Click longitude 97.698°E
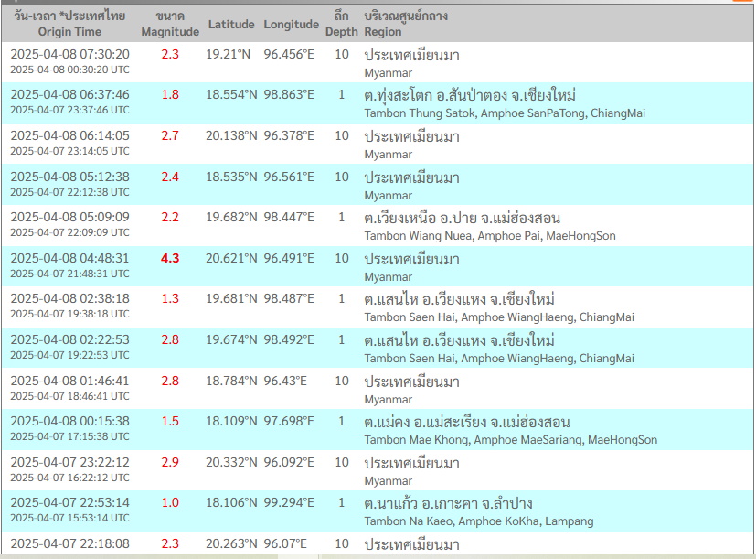Image resolution: width=756 pixels, height=559 pixels. point(288,422)
